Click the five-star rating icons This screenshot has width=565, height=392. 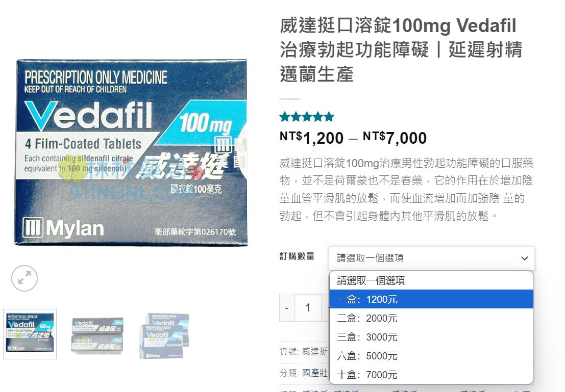coord(307,117)
